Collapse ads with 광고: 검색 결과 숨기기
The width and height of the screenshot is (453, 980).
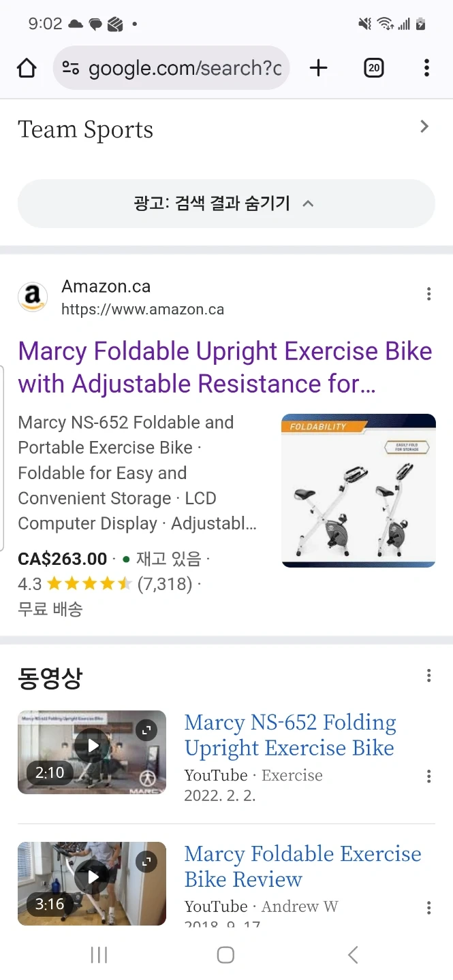[x=226, y=203]
